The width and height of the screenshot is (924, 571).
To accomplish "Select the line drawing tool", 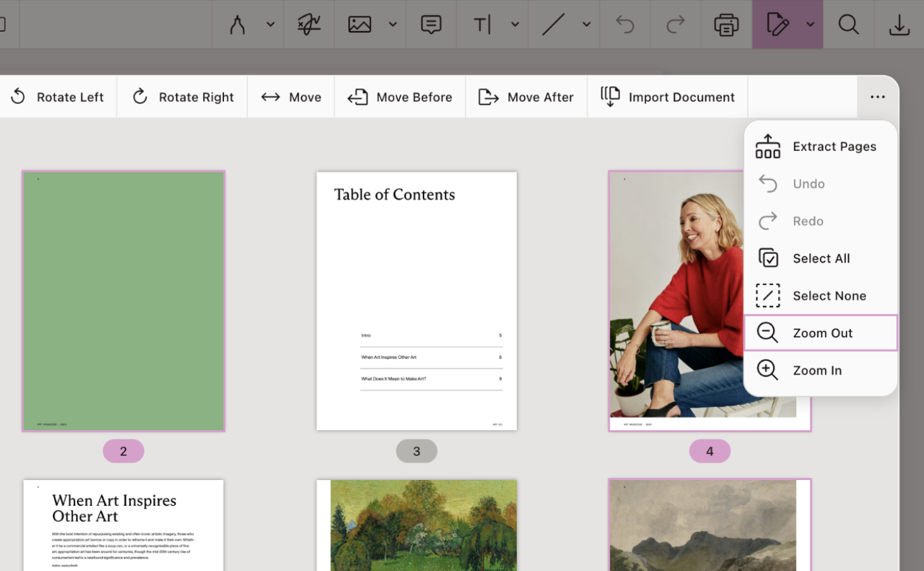I will (x=553, y=25).
